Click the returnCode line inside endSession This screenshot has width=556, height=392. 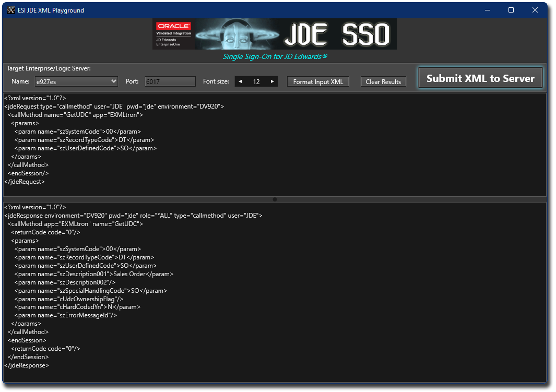point(46,349)
